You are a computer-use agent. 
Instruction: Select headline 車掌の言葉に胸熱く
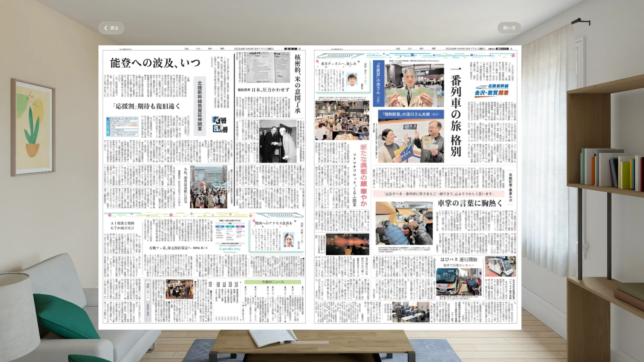click(470, 203)
